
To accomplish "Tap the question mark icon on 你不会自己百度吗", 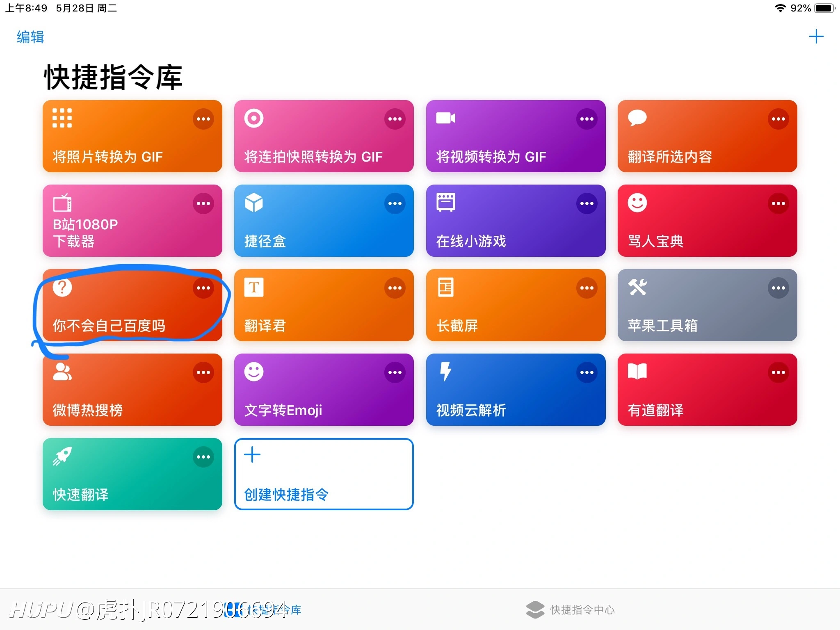I will click(62, 287).
